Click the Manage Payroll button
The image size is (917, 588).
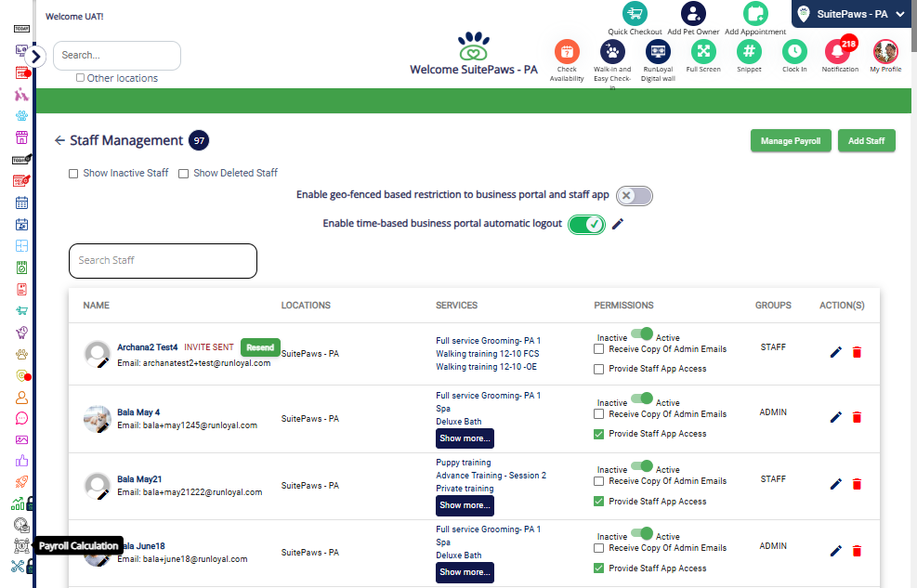tap(791, 141)
